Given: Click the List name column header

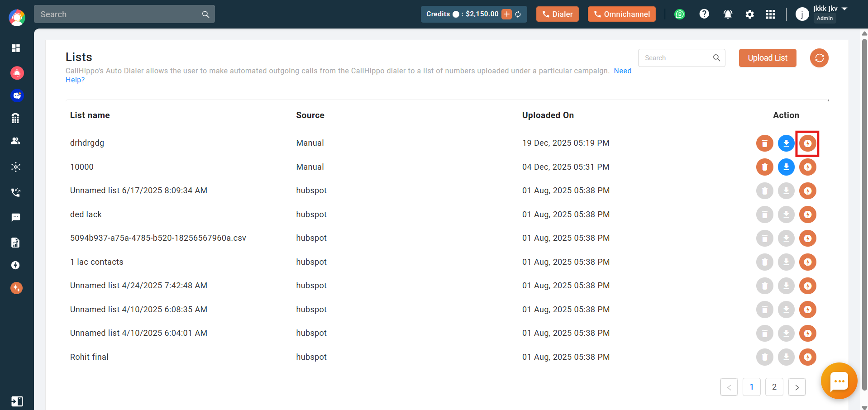Looking at the screenshot, I should [x=90, y=115].
